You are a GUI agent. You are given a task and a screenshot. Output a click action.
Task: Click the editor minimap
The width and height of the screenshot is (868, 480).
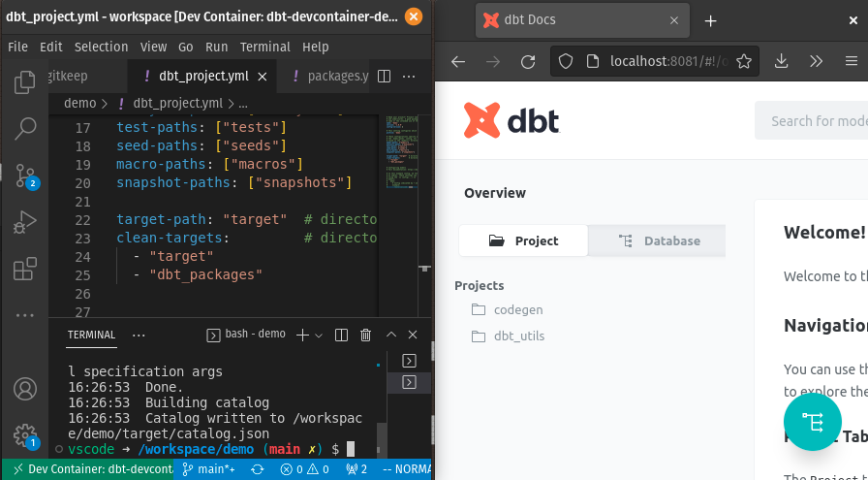402,152
